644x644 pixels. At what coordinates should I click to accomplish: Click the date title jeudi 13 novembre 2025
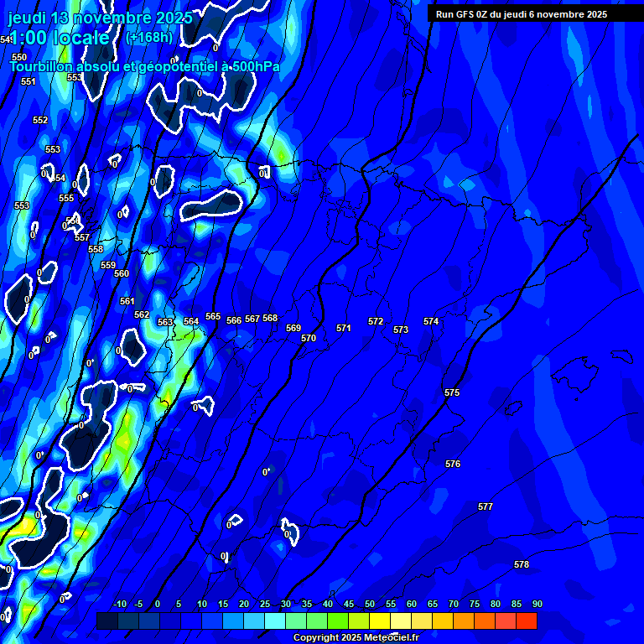100,18
